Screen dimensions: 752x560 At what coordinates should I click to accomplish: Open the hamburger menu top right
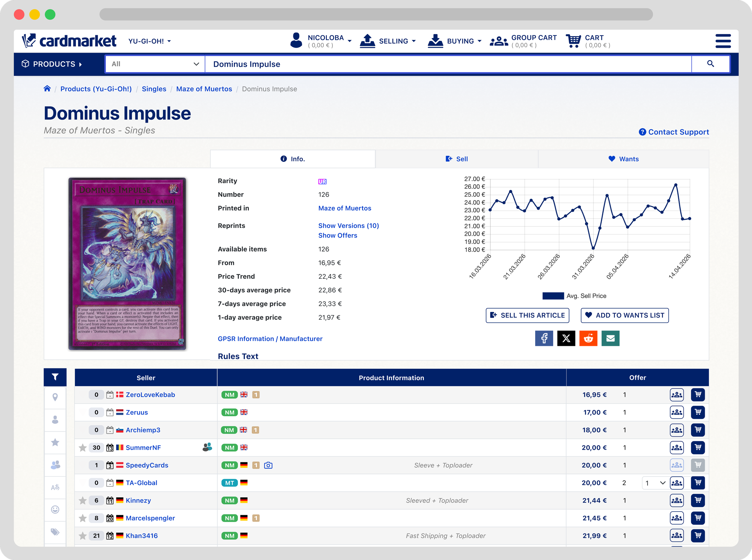coord(723,41)
